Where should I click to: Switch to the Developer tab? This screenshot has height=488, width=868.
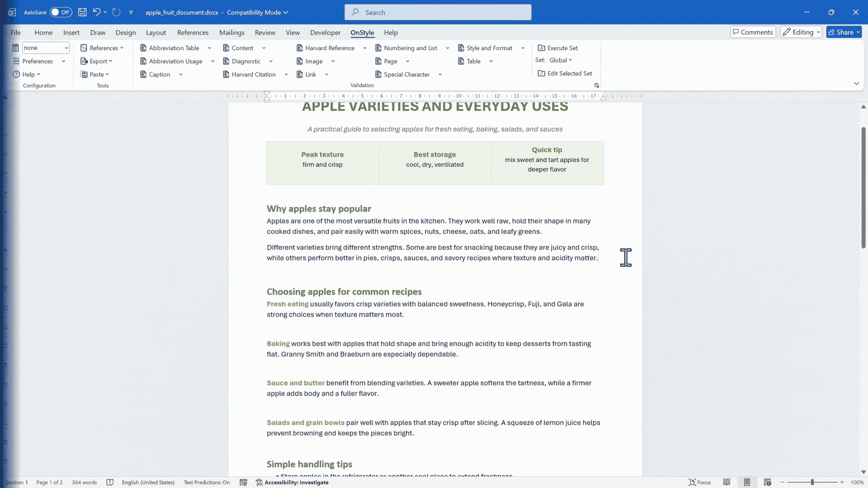click(325, 33)
